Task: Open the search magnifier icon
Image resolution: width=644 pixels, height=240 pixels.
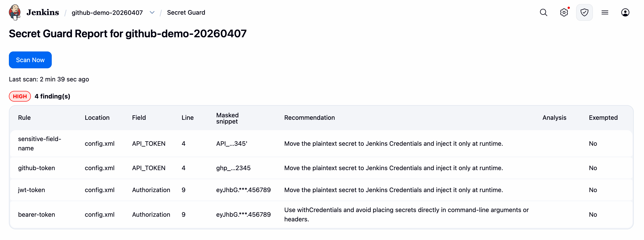Action: pos(543,12)
